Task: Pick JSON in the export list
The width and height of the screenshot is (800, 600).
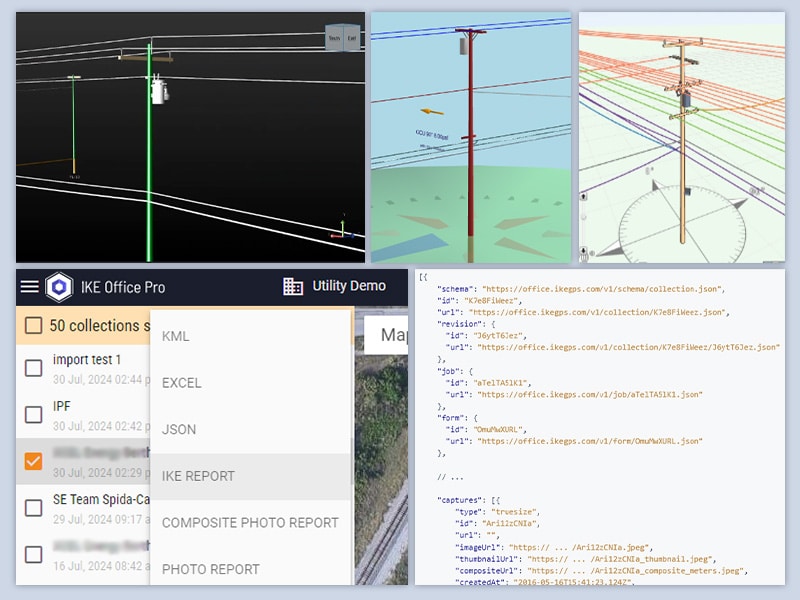Action: point(179,429)
